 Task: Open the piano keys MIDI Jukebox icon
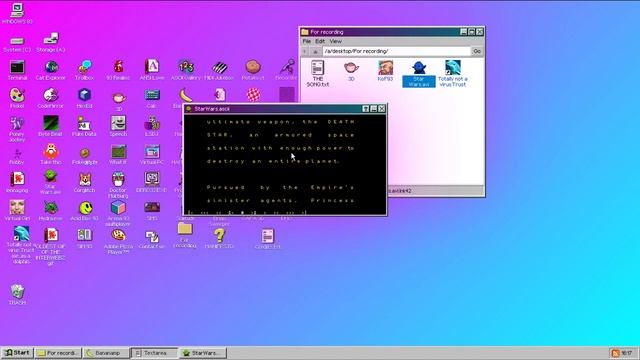pyautogui.click(x=220, y=70)
